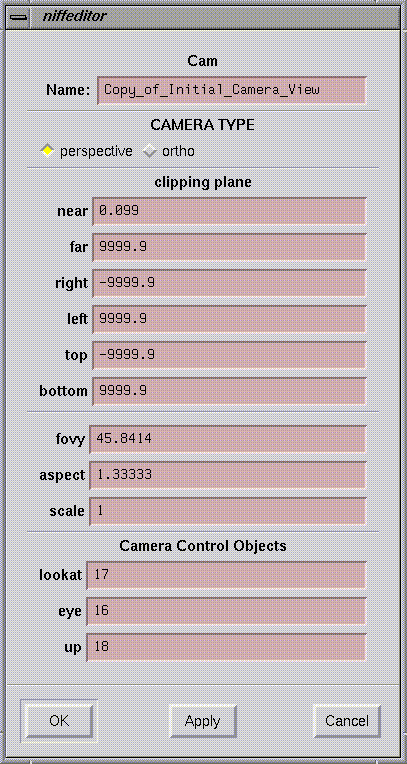This screenshot has width=407, height=764.
Task: Select the bottom clipping value field
Action: 229,391
